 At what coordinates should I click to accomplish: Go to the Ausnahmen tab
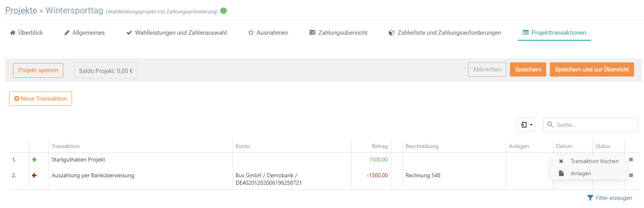[x=268, y=33]
